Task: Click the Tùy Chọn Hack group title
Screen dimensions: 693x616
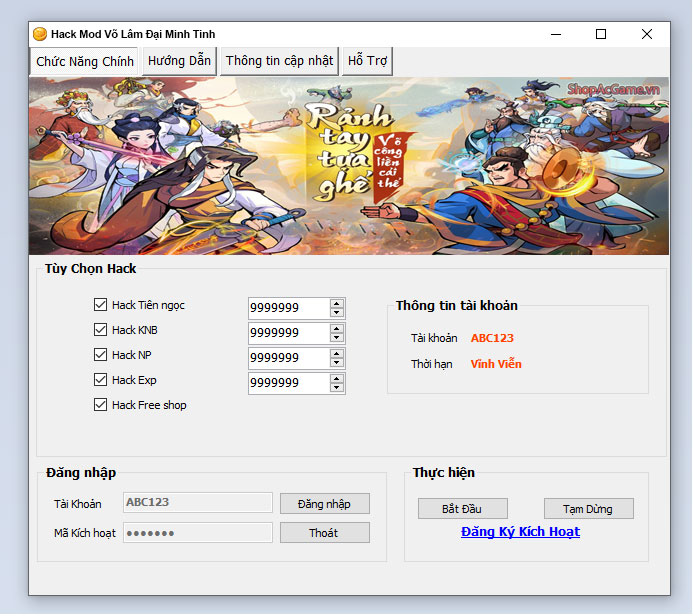Action: coord(91,269)
